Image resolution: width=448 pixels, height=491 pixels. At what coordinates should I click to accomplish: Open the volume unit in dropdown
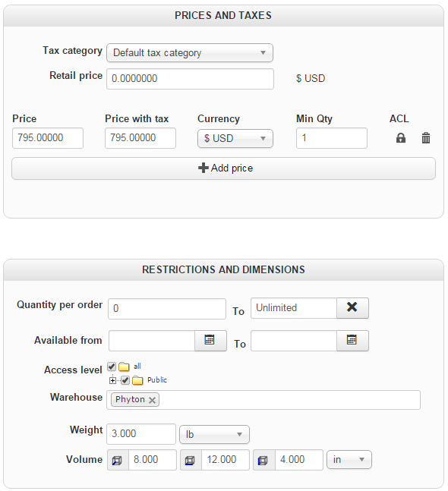(x=349, y=460)
